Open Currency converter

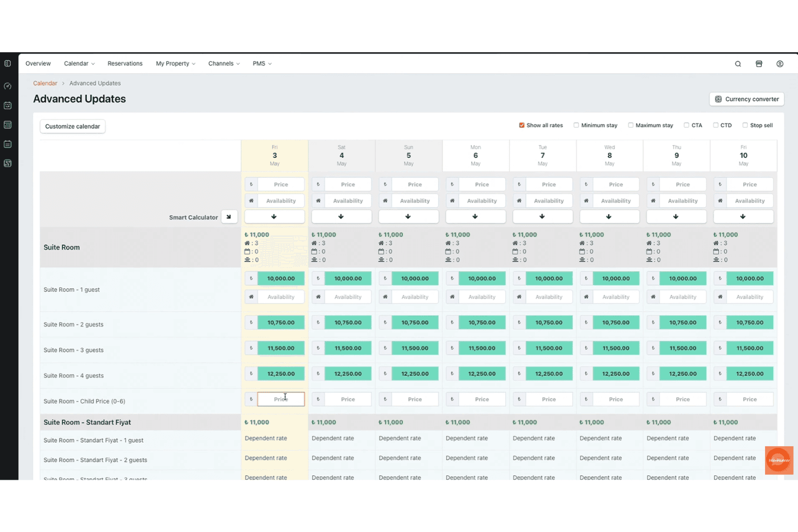(x=747, y=99)
